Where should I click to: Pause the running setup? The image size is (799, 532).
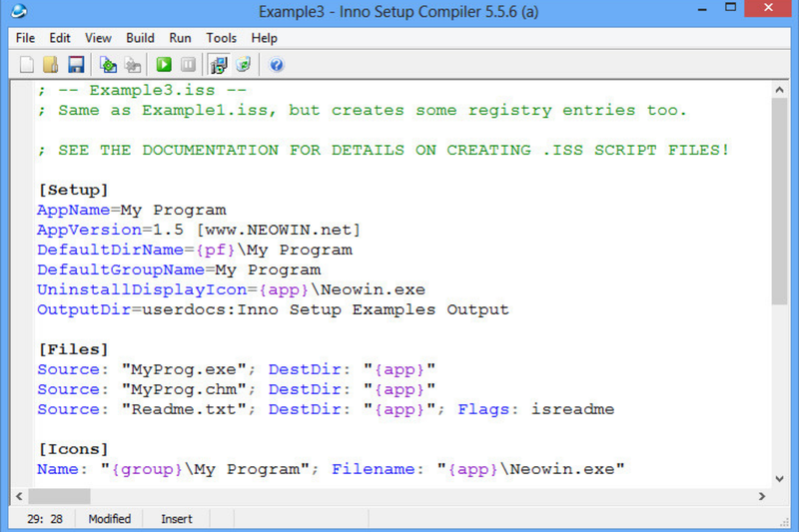pyautogui.click(x=188, y=65)
